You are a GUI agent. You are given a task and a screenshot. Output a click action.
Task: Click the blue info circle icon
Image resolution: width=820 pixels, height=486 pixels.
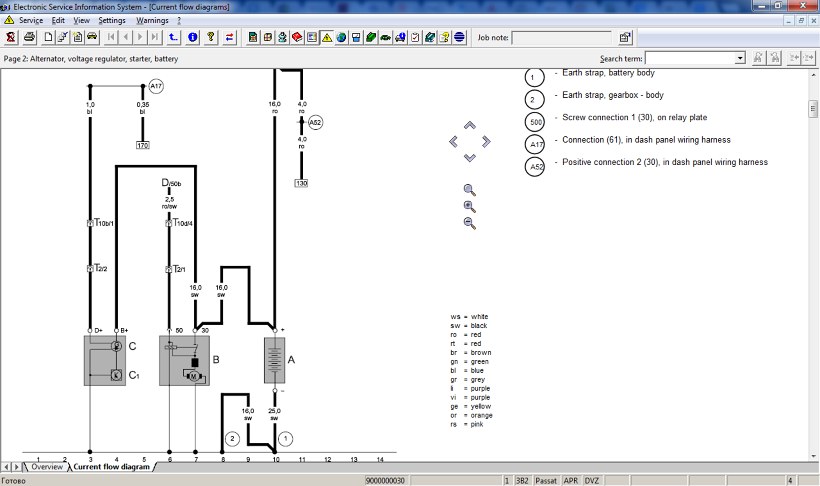pos(192,37)
